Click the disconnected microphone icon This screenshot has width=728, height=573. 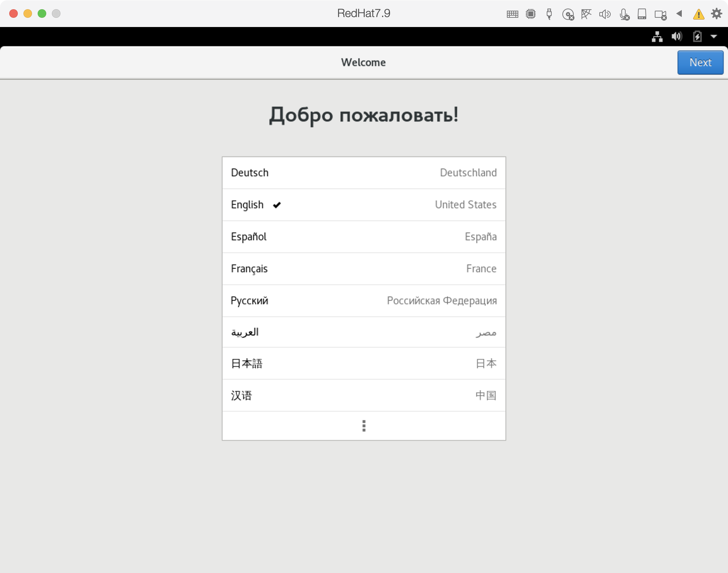point(624,15)
